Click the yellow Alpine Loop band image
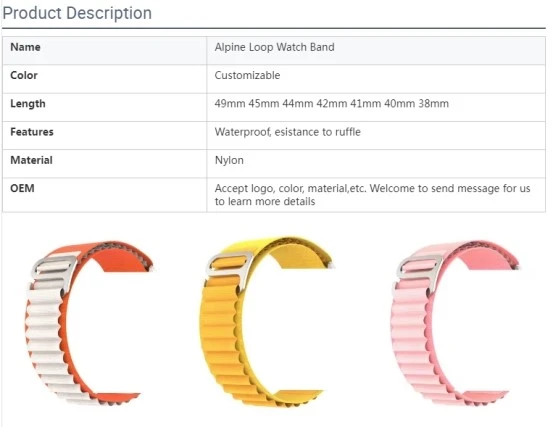 click(266, 321)
